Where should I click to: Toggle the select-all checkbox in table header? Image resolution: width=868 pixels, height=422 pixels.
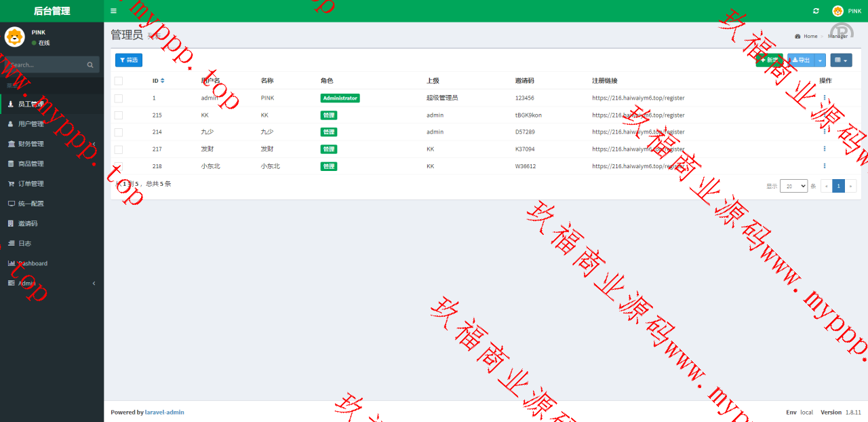[x=119, y=81]
